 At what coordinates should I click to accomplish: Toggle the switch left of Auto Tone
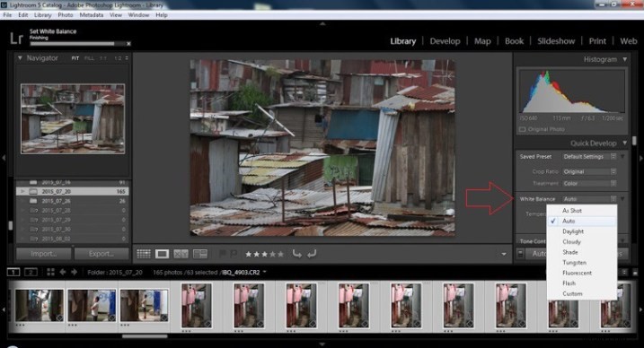coord(520,254)
